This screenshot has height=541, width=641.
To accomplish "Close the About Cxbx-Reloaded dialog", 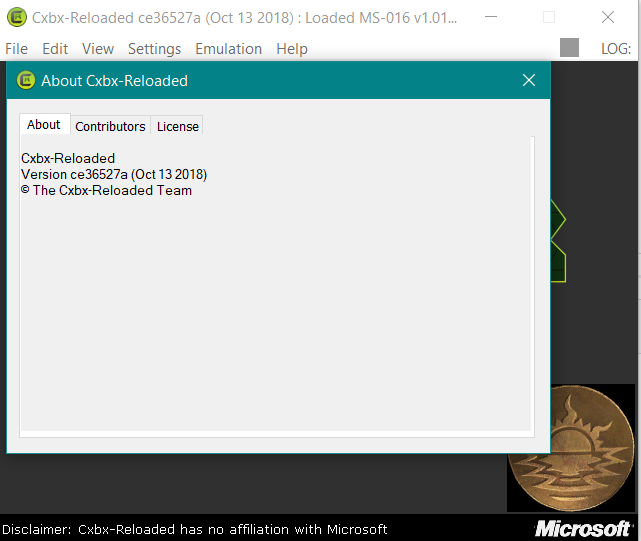I will coord(529,80).
